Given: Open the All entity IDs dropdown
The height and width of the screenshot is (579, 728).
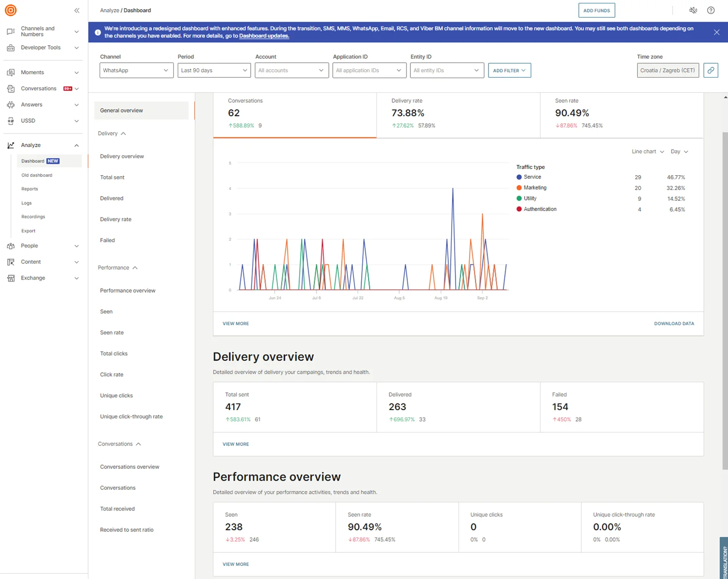Looking at the screenshot, I should coord(447,70).
